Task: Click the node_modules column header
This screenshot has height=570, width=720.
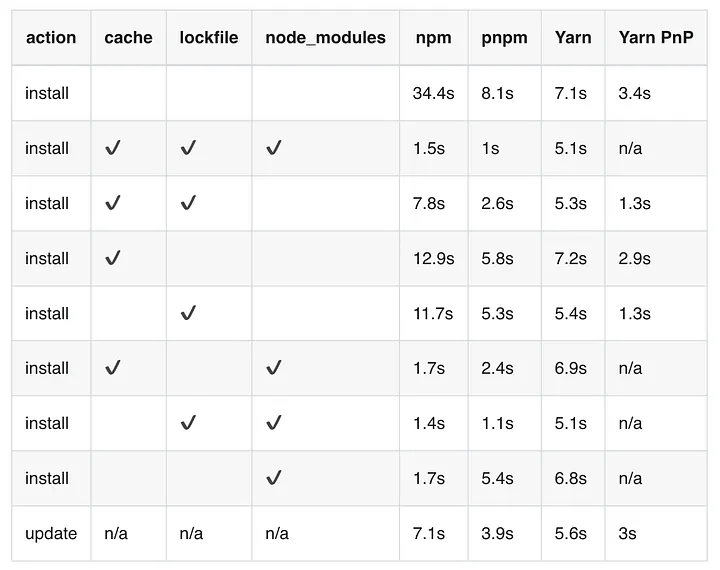Action: [326, 38]
